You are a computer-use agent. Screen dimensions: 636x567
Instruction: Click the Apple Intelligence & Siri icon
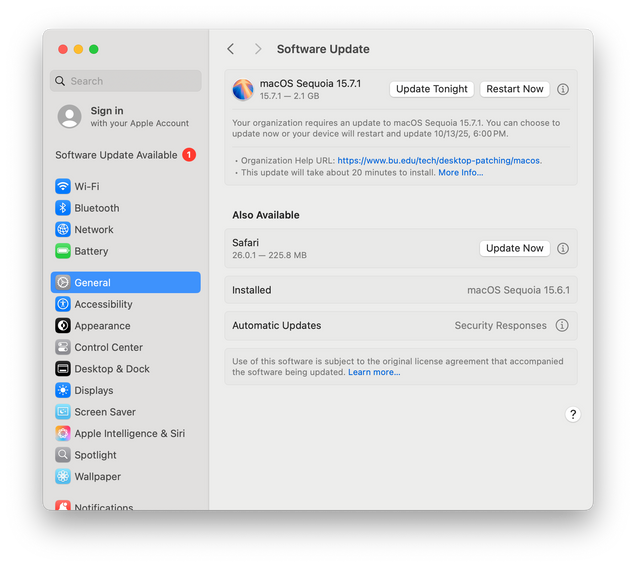(x=63, y=434)
